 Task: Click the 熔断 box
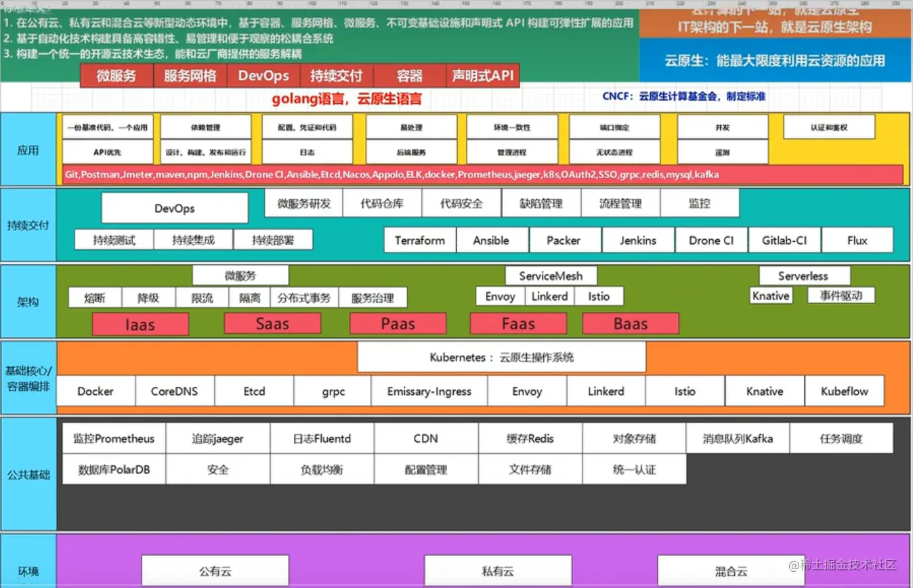pyautogui.click(x=95, y=297)
